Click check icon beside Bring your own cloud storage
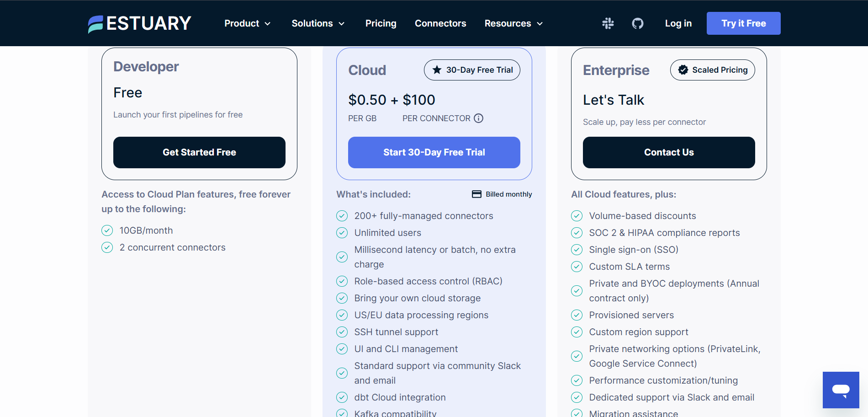The height and width of the screenshot is (417, 868). pyautogui.click(x=342, y=298)
